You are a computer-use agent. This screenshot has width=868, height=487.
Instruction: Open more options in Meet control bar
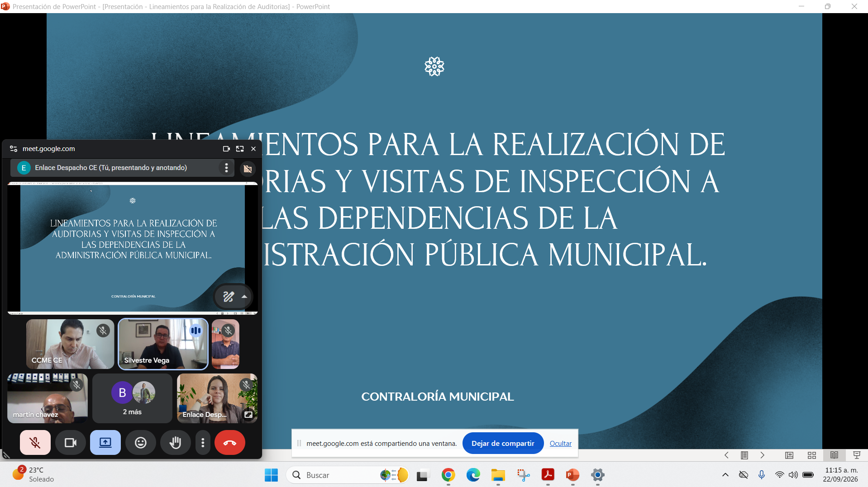203,443
